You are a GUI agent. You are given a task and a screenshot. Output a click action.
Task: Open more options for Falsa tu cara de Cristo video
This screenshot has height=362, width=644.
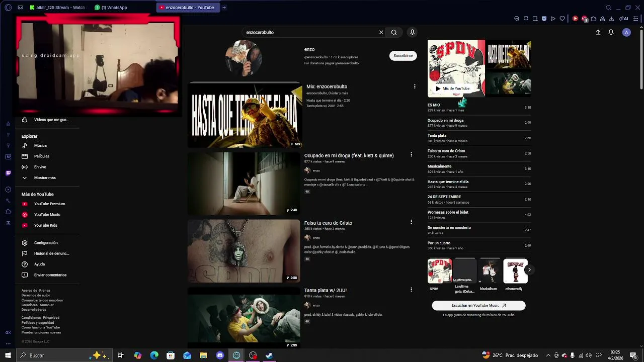tap(411, 222)
